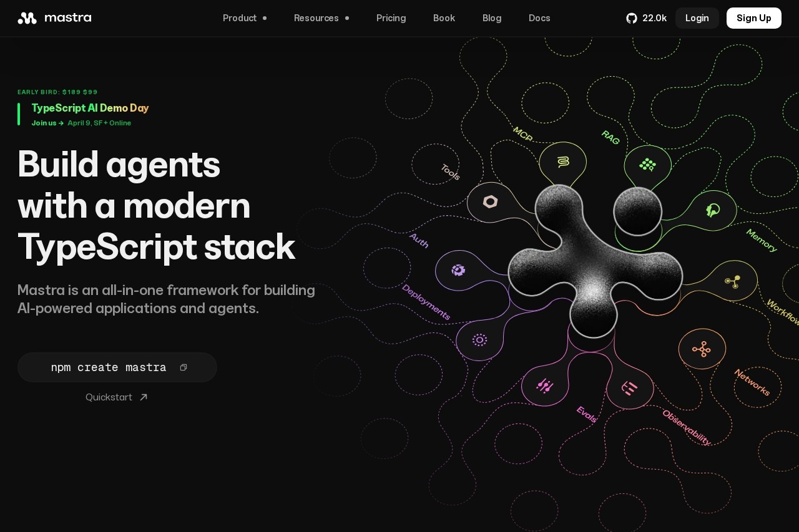Click the RAG label text
This screenshot has width=799, height=532.
click(x=610, y=138)
